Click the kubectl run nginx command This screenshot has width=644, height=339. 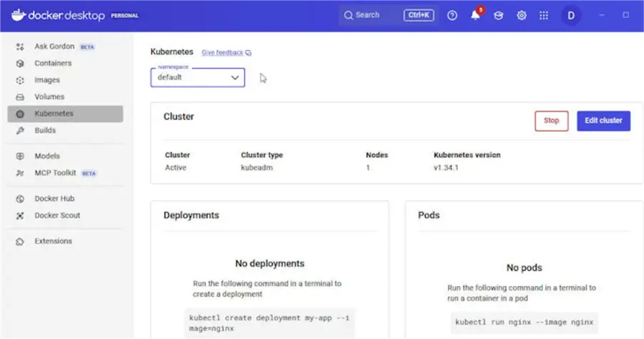click(x=524, y=322)
